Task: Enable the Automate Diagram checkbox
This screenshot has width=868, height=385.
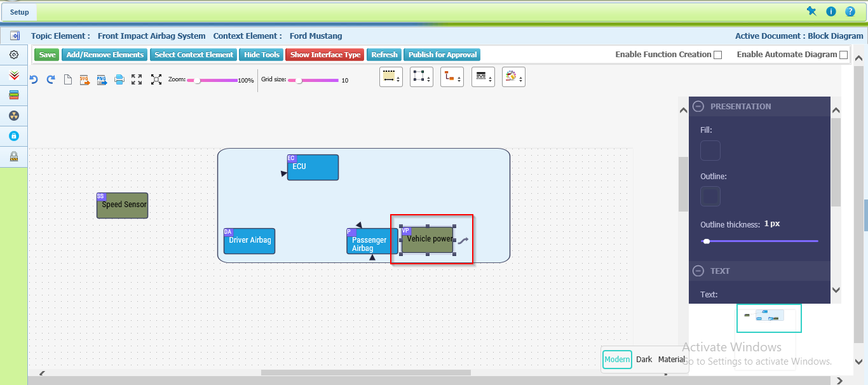Action: tap(844, 55)
